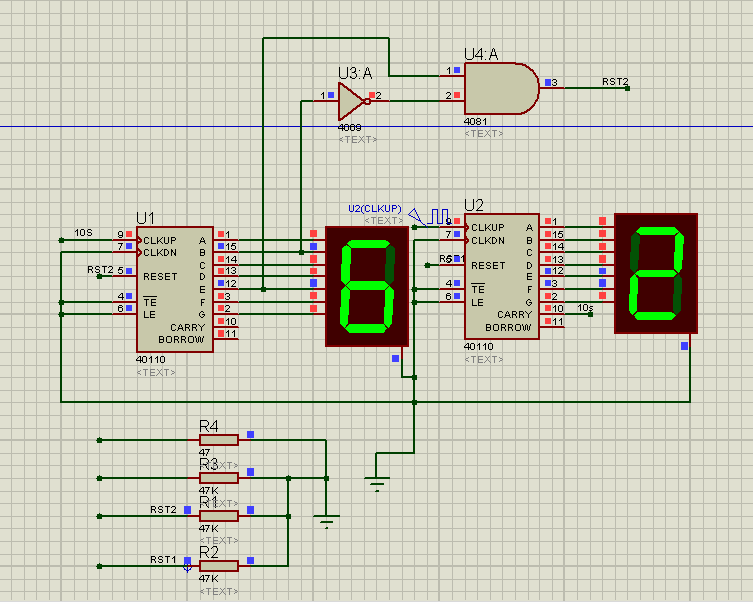Select resistor R3 body
This screenshot has width=753, height=604.
[219, 478]
